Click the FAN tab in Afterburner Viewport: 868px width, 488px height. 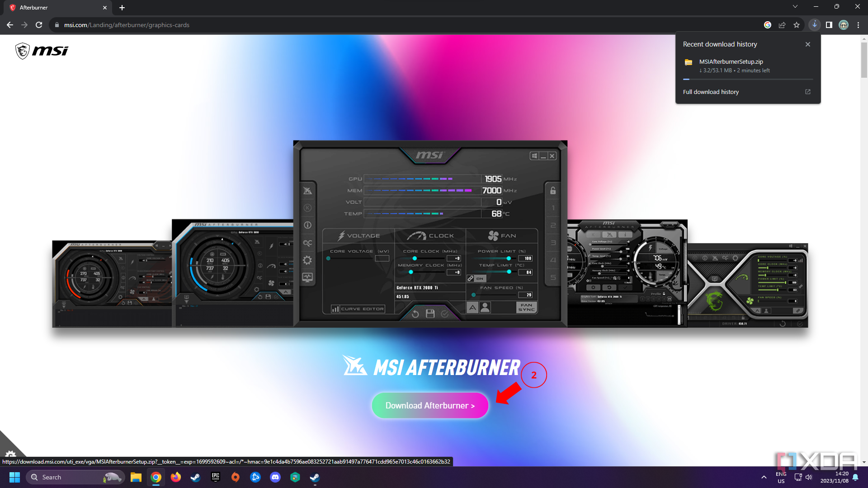(x=503, y=235)
